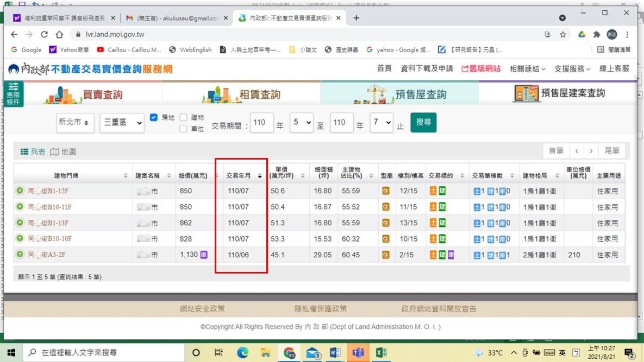This screenshot has height=362, width=644.
Task: Click the browser address bar
Action: (304, 34)
